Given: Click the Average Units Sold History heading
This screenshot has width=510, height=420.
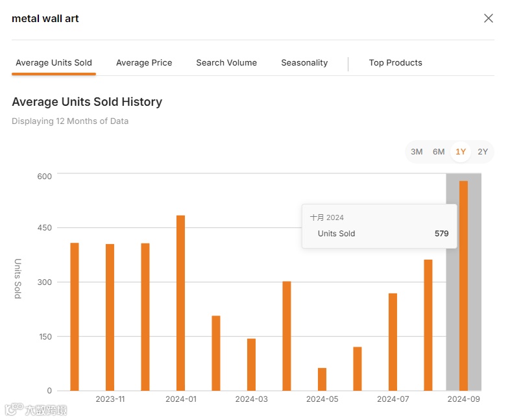Looking at the screenshot, I should [87, 102].
